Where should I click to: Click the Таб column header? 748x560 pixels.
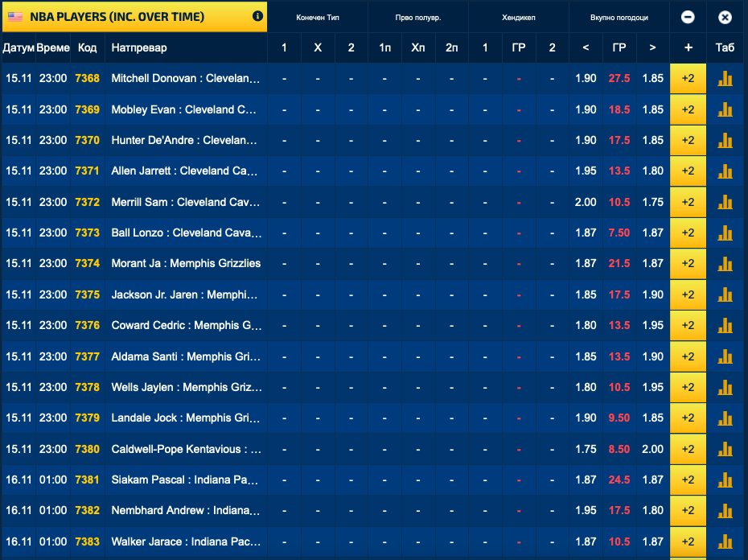(725, 48)
